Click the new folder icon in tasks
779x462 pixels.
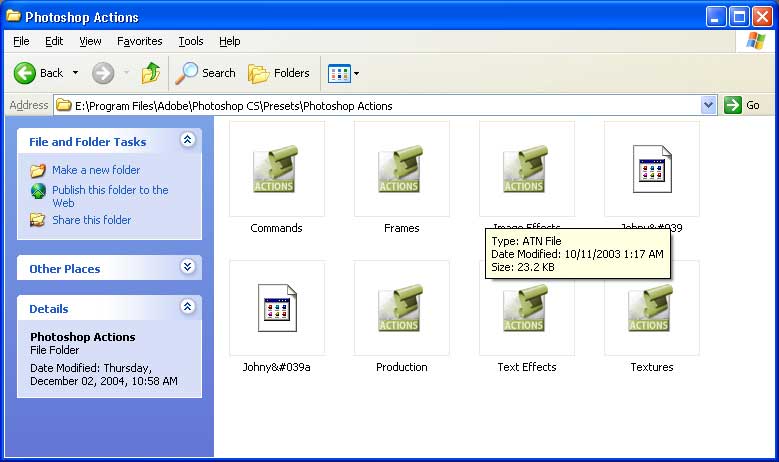point(38,170)
